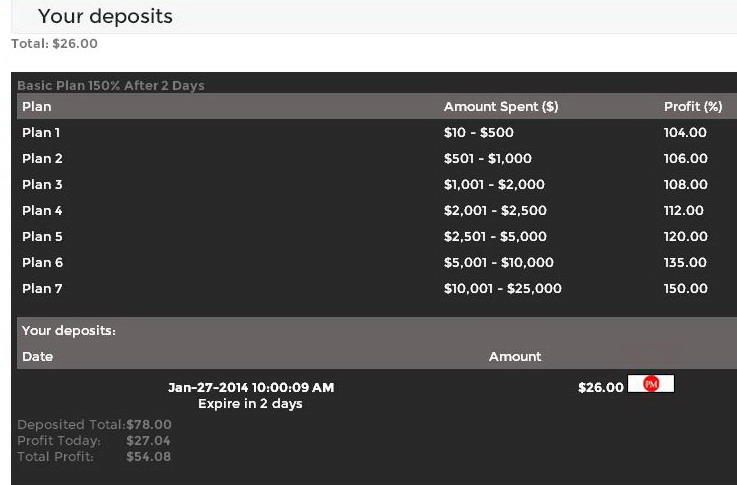Click the Basic Plan 150% After 2 Days title
Viewport: 737px width, 485px height.
(x=110, y=85)
